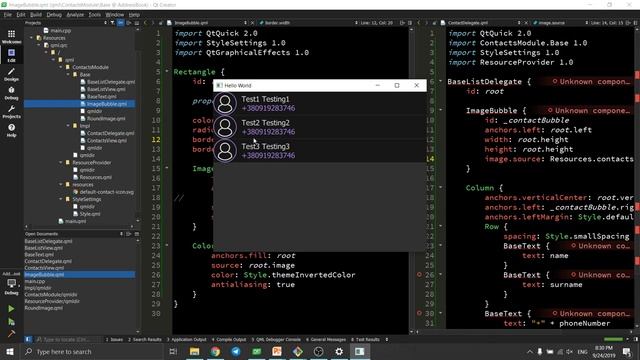Collapse the Resources tree node
This screenshot has height=360, width=640.
pyautogui.click(x=31, y=38)
